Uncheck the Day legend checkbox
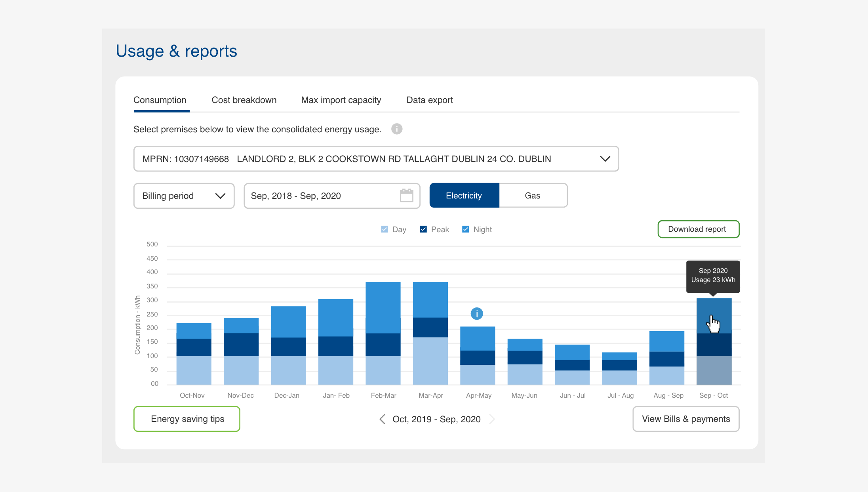Screen dimensions: 868x492 (x=385, y=229)
